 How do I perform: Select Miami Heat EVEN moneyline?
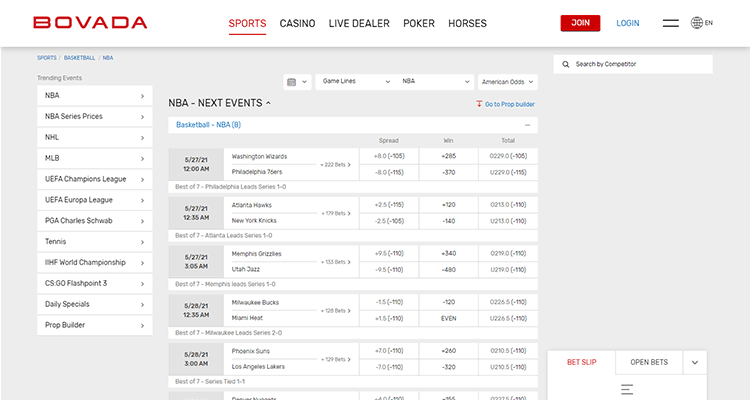(x=449, y=319)
